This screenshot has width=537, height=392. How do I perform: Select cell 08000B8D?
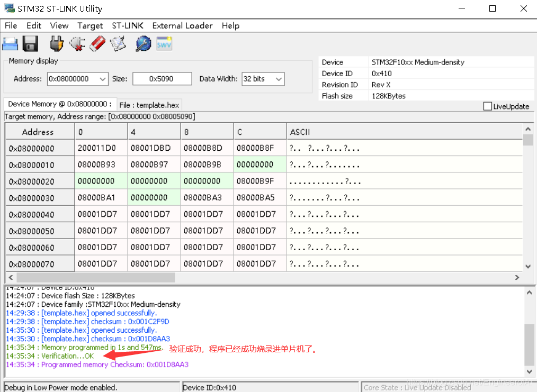(207, 148)
